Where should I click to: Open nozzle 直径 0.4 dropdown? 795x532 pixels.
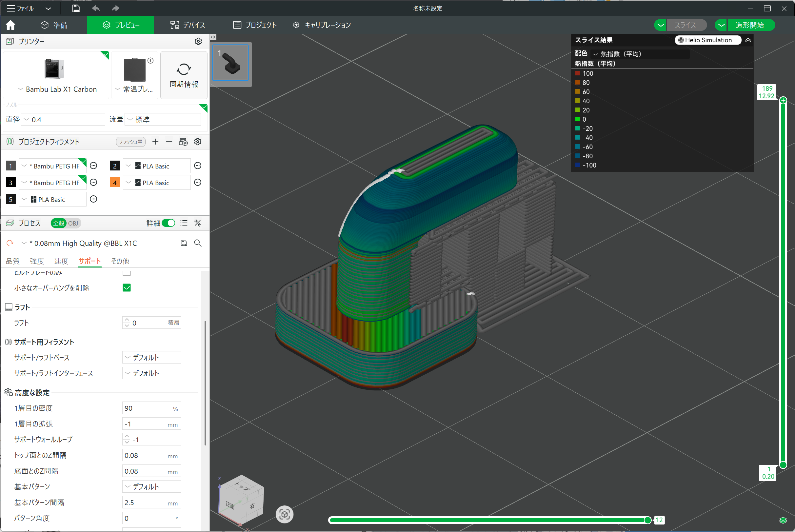(63, 119)
